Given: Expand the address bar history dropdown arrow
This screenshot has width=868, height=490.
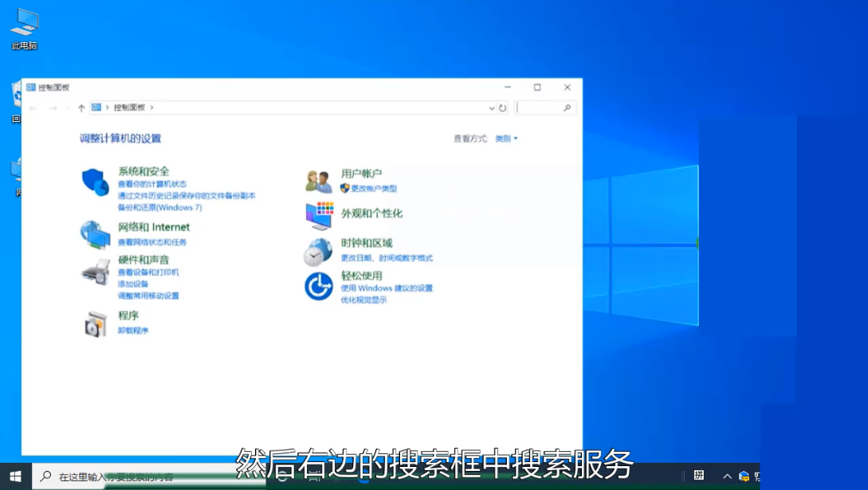Looking at the screenshot, I should click(491, 108).
